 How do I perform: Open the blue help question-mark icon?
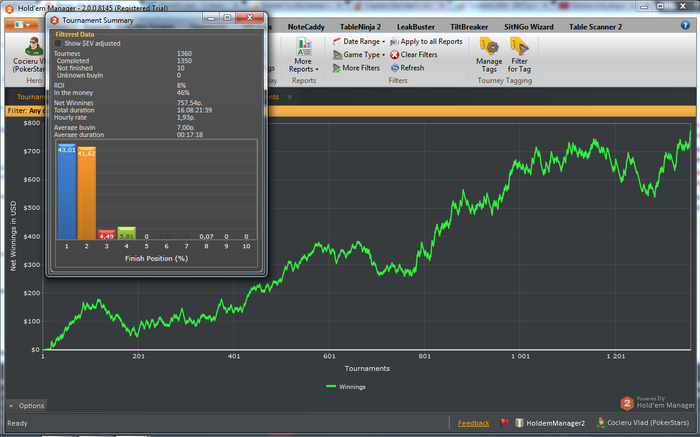(x=685, y=25)
